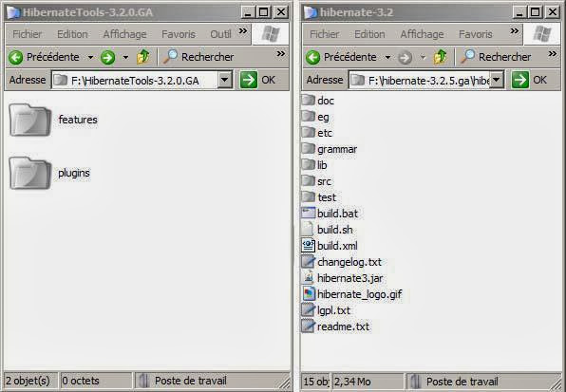The image size is (566, 392).
Task: Open the forward history dropdown in HibernateTools window
Action: click(x=125, y=57)
